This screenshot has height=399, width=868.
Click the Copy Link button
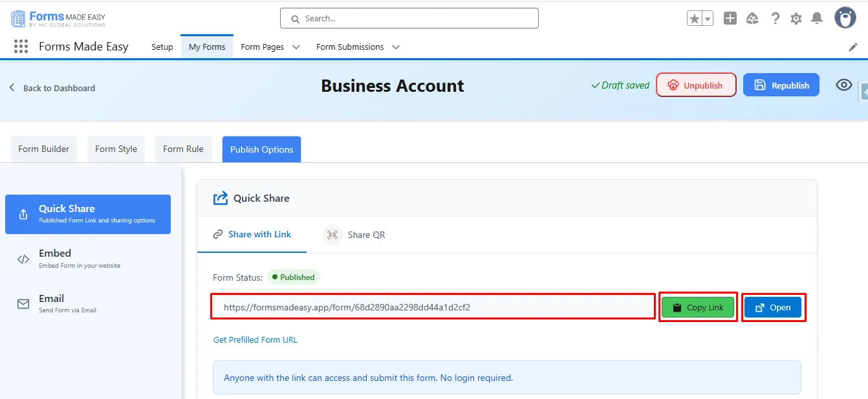click(698, 308)
